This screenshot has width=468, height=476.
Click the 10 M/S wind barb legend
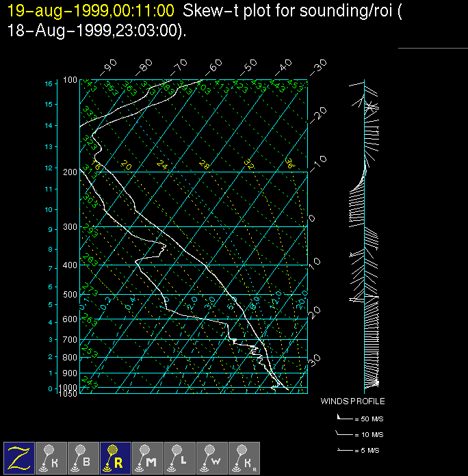coord(360,434)
